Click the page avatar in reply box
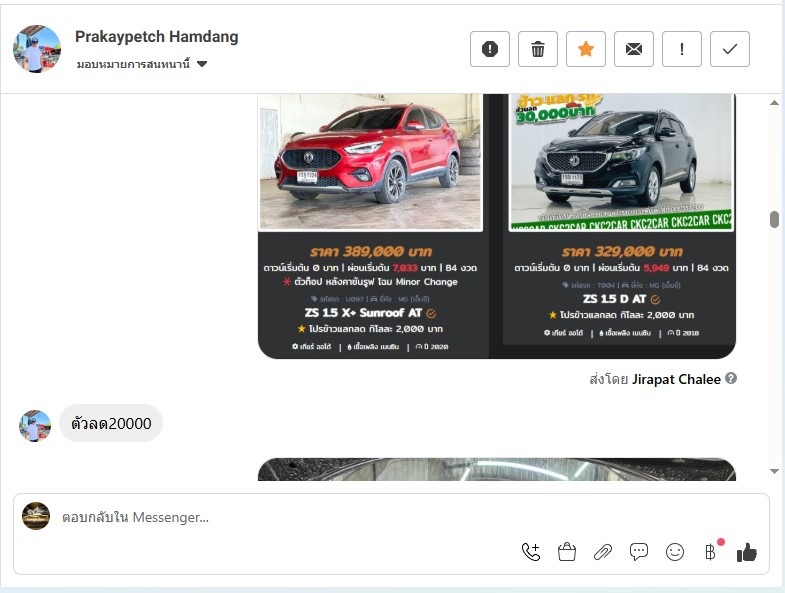 (x=36, y=516)
